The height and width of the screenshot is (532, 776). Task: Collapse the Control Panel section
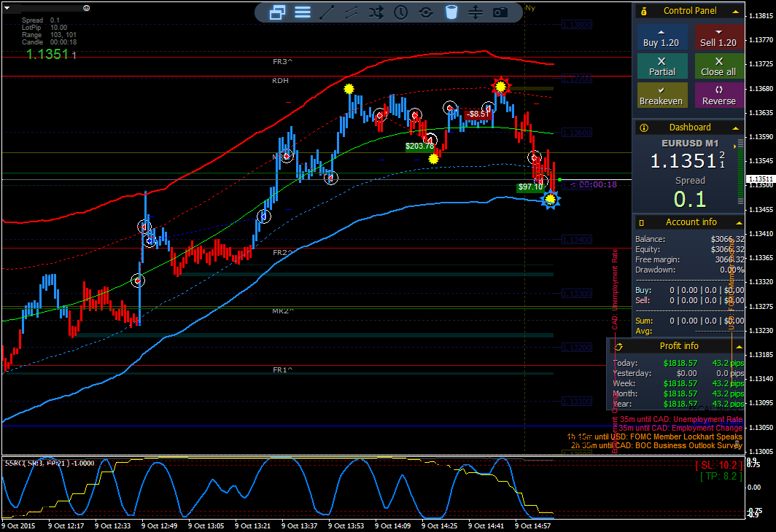click(736, 12)
